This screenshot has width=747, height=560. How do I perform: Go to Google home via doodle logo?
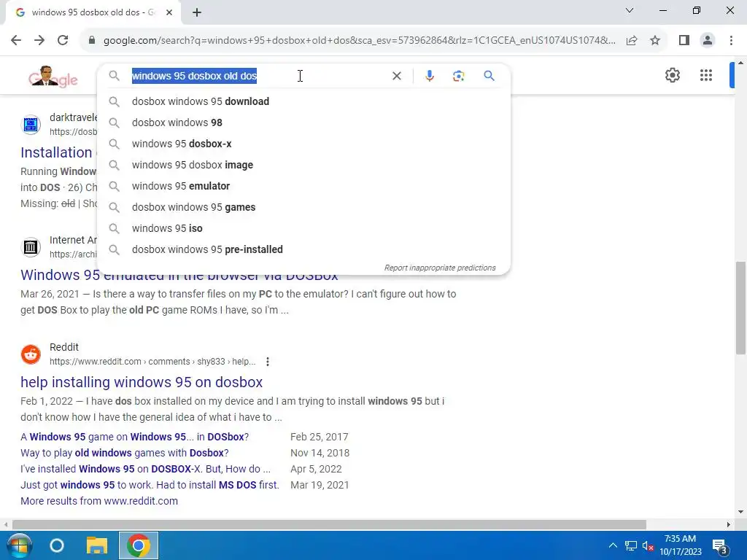[x=53, y=77]
